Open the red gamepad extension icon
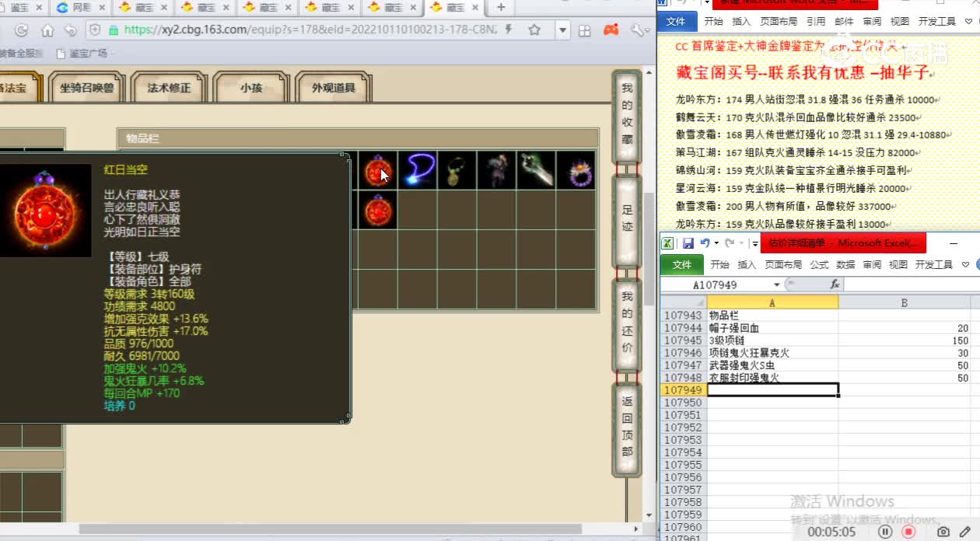This screenshot has height=541, width=980. pos(612,30)
